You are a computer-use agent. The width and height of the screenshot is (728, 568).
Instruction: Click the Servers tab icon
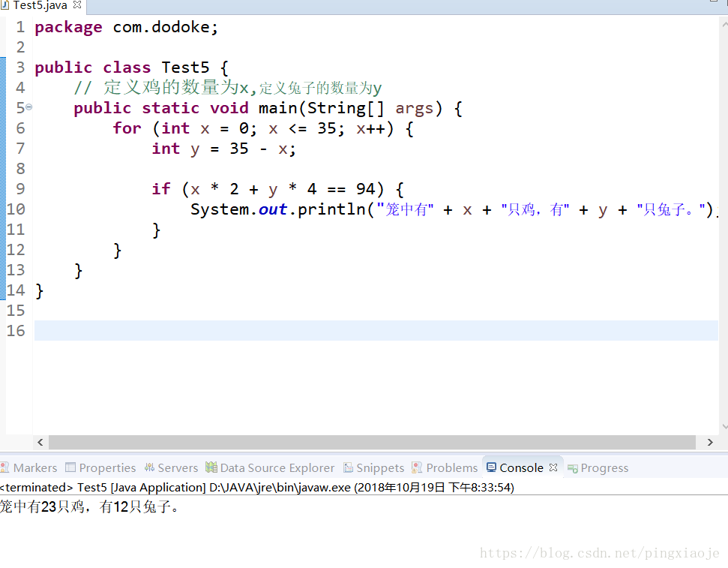tap(149, 467)
